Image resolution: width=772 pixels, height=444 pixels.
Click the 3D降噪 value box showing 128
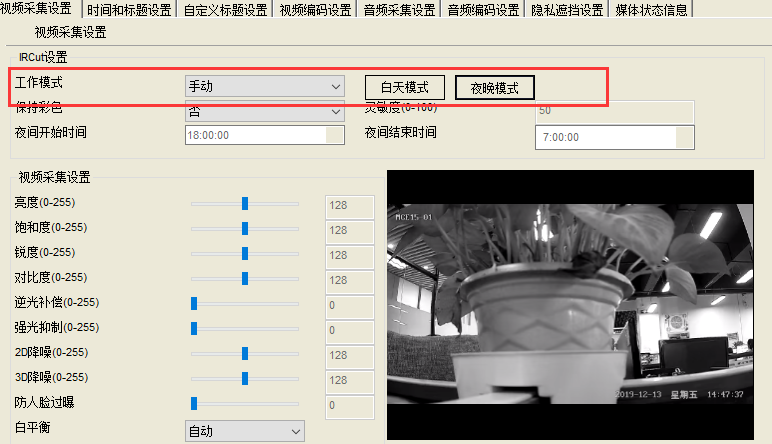[x=350, y=382]
